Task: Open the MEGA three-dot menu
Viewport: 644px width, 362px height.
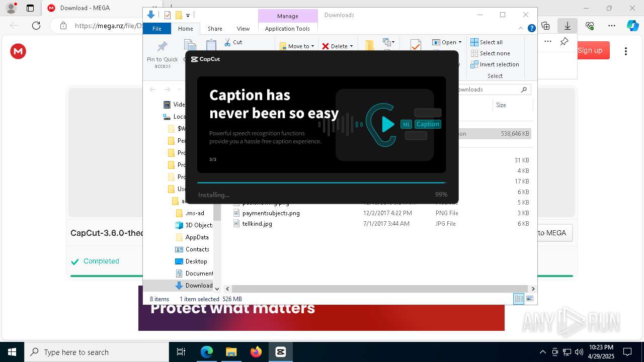Action: click(x=626, y=51)
